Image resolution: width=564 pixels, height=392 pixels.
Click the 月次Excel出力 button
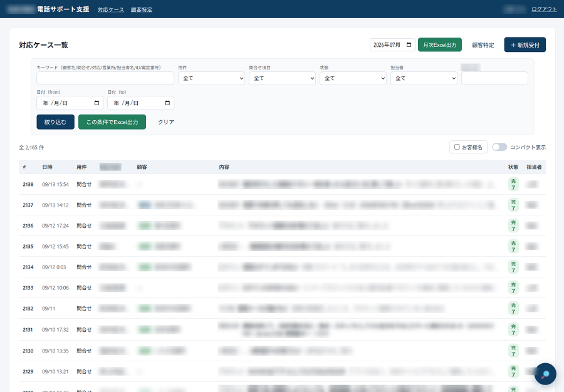[439, 45]
